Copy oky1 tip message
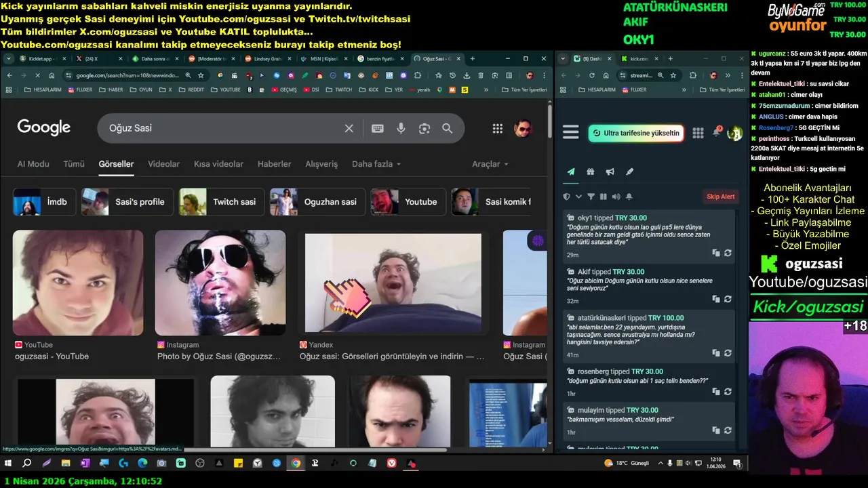The height and width of the screenshot is (488, 868). tap(716, 253)
